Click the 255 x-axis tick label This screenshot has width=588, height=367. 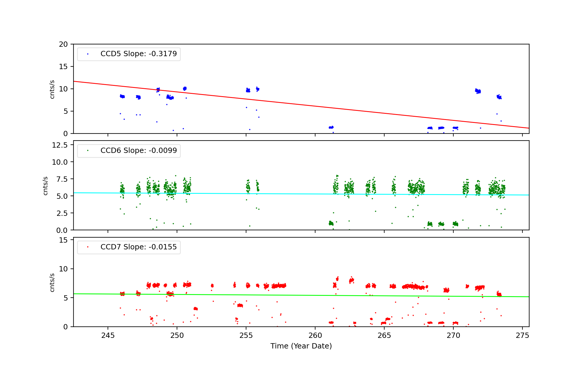(246, 336)
